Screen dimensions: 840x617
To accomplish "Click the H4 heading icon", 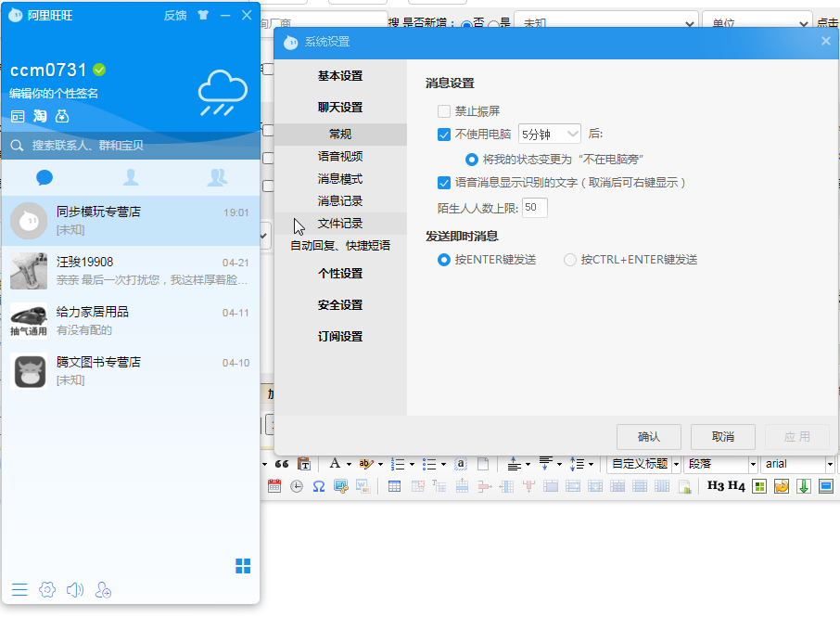I will 736,486.
